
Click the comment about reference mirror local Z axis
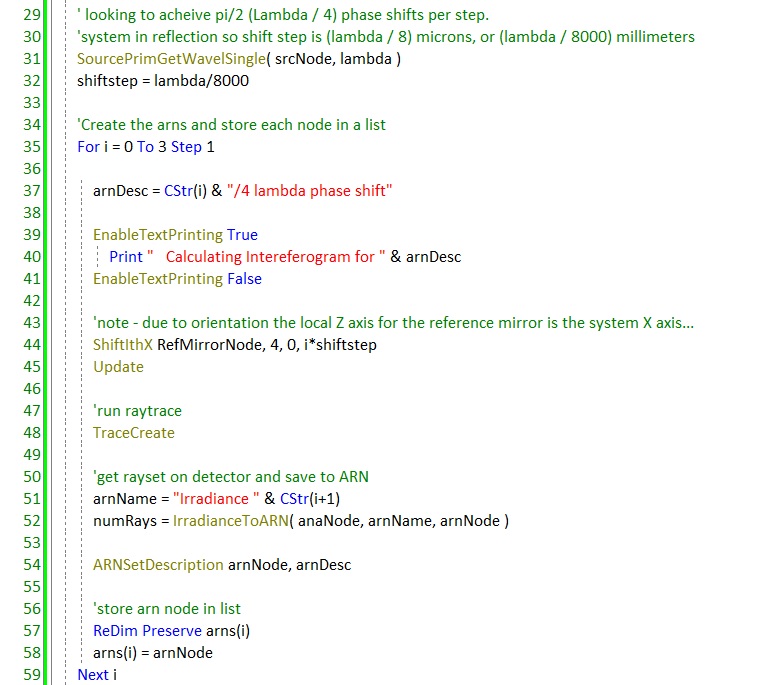pyautogui.click(x=393, y=322)
